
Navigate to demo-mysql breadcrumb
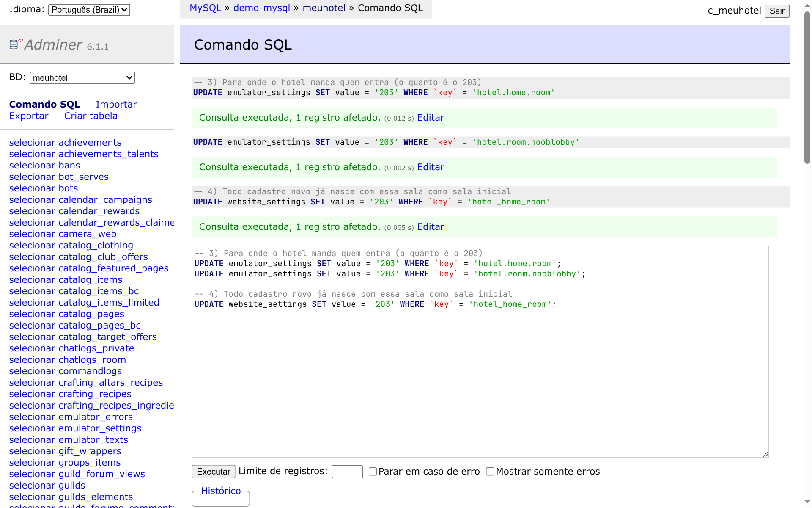[262, 8]
